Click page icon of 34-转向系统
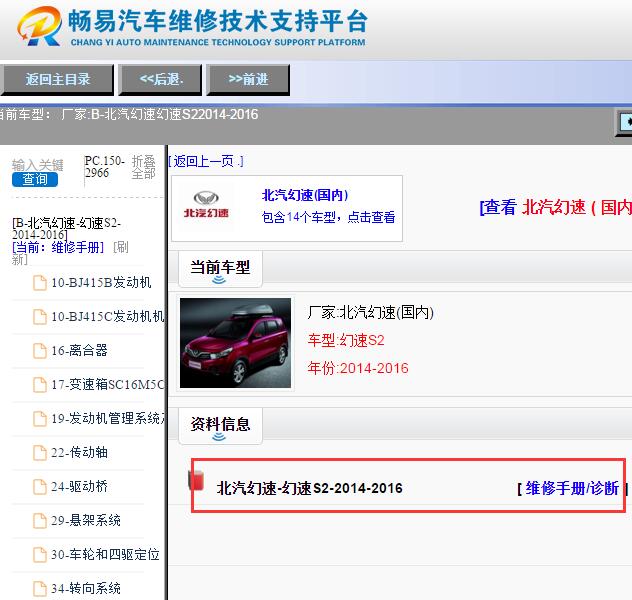Image resolution: width=632 pixels, height=600 pixels. click(40, 589)
